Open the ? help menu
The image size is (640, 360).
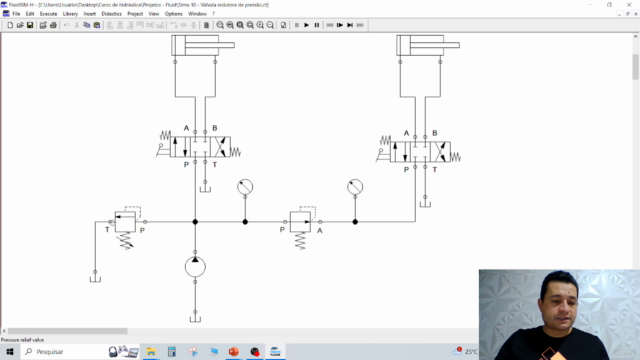point(213,14)
